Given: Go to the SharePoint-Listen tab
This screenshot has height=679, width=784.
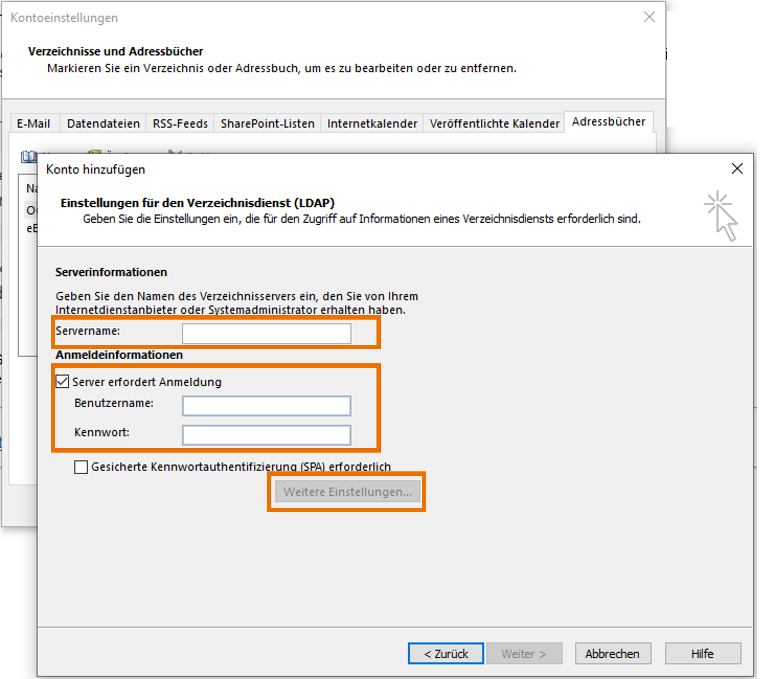Looking at the screenshot, I should coord(268,124).
